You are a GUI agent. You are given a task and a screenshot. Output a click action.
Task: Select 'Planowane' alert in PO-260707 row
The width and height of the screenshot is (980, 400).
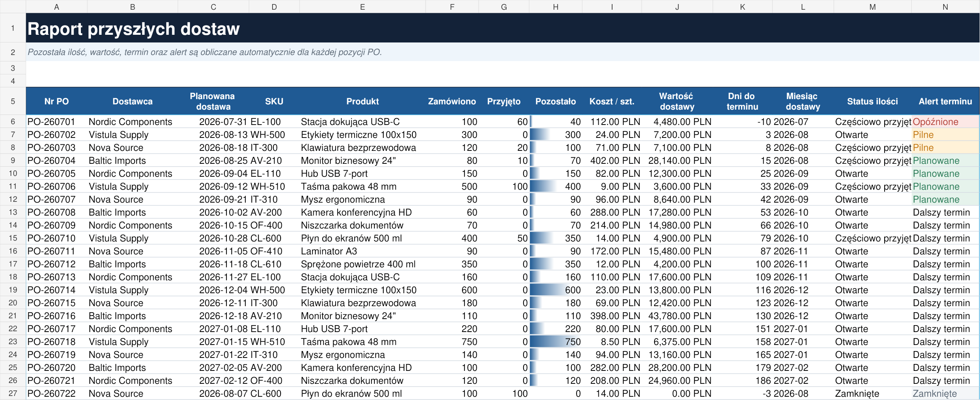[x=945, y=199]
